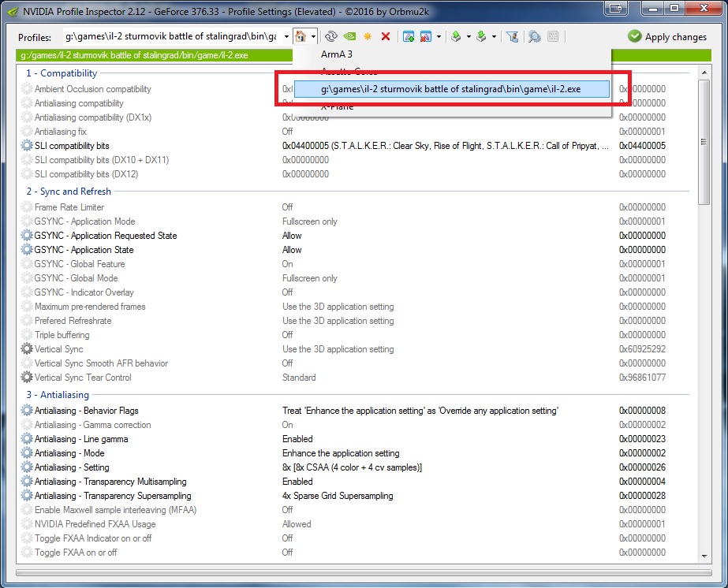Image resolution: width=728 pixels, height=588 pixels.
Task: Click the gear icon beside SLI compatibility bits
Action: 27,146
